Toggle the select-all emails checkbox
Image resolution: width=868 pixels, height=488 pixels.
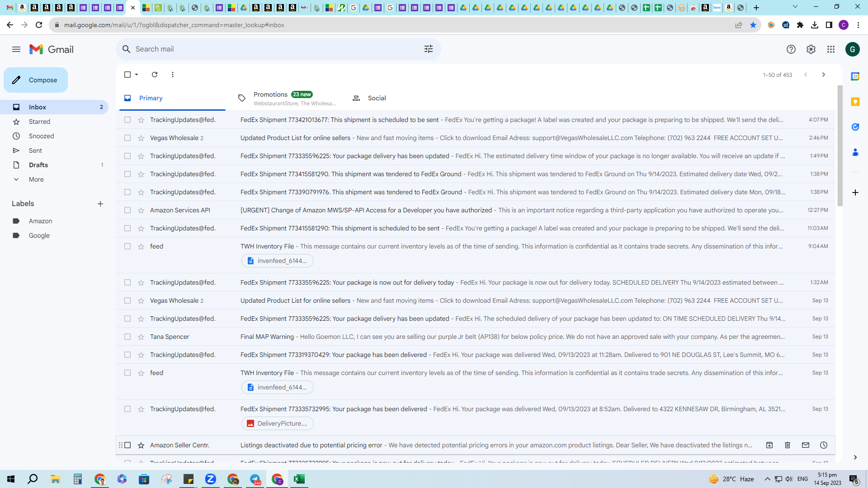127,75
